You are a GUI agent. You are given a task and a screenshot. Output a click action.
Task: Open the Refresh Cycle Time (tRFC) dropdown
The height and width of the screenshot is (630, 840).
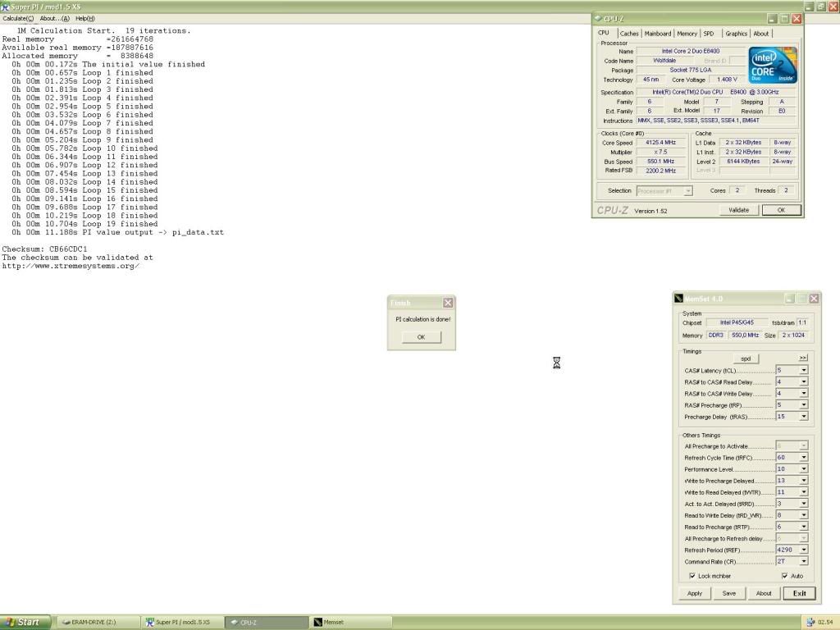[804, 458]
